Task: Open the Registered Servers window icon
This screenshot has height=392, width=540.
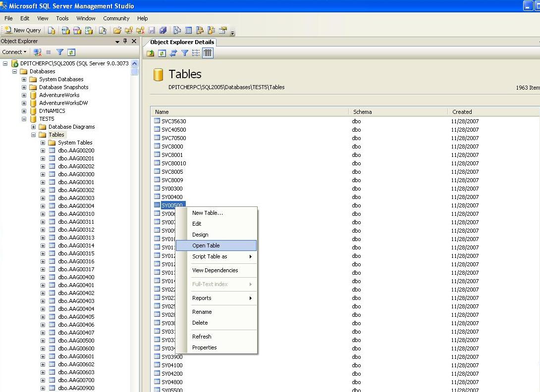Action: tap(177, 30)
